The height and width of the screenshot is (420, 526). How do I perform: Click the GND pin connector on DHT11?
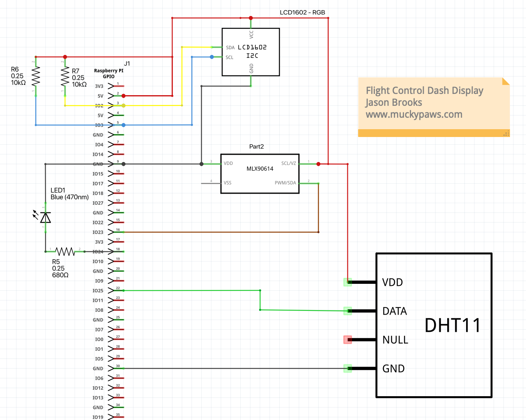click(348, 368)
